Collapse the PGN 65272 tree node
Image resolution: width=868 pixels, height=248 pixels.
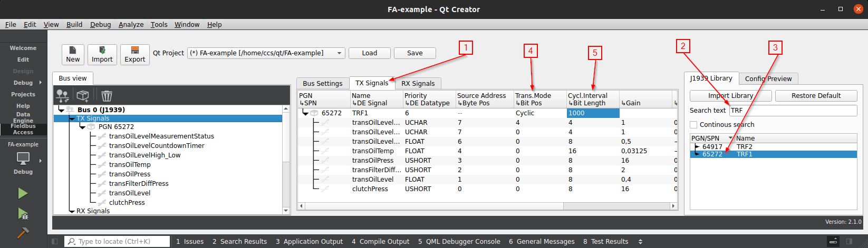(82, 127)
